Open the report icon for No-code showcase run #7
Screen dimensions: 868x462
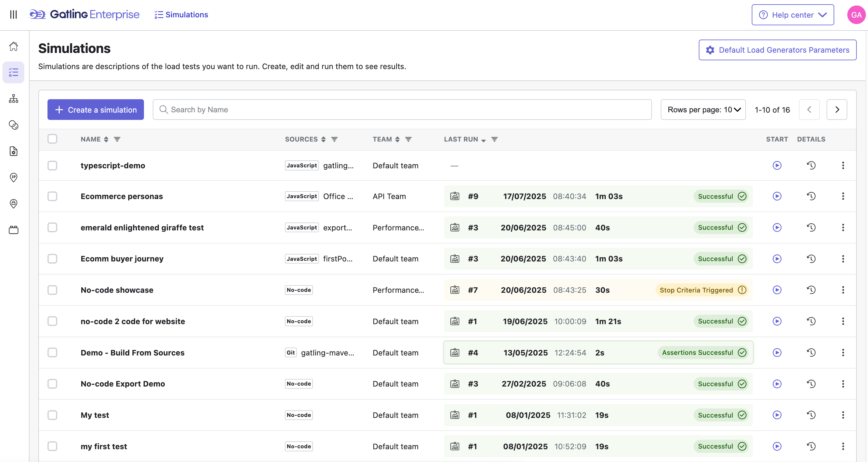click(x=455, y=290)
